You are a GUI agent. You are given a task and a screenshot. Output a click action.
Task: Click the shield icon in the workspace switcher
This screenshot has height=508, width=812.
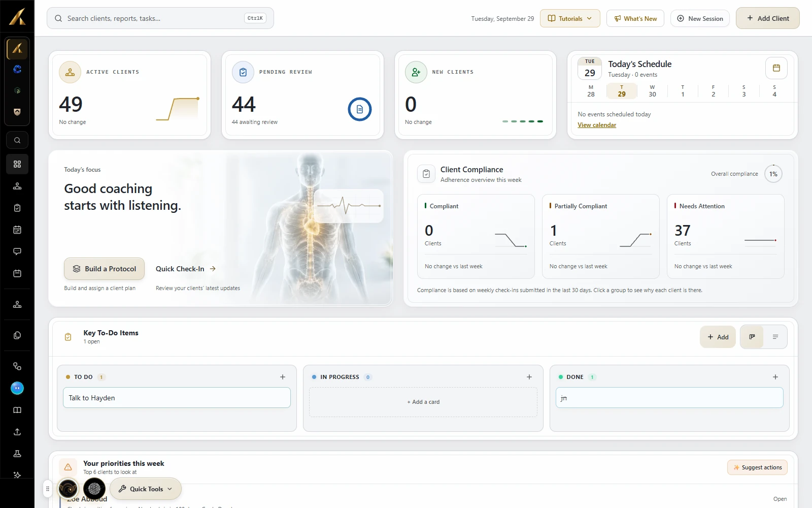[17, 112]
